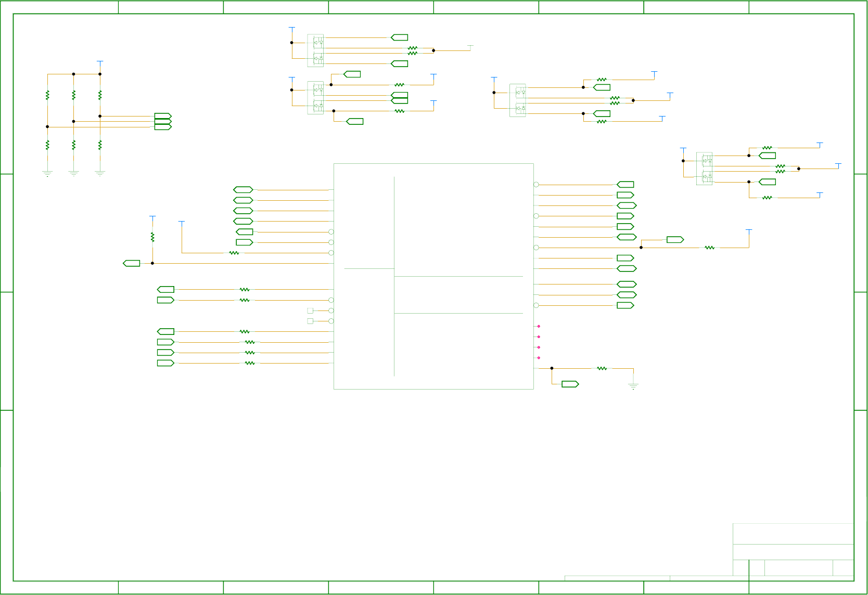Select the upper square test point left of IC
The image size is (868, 595).
(310, 311)
